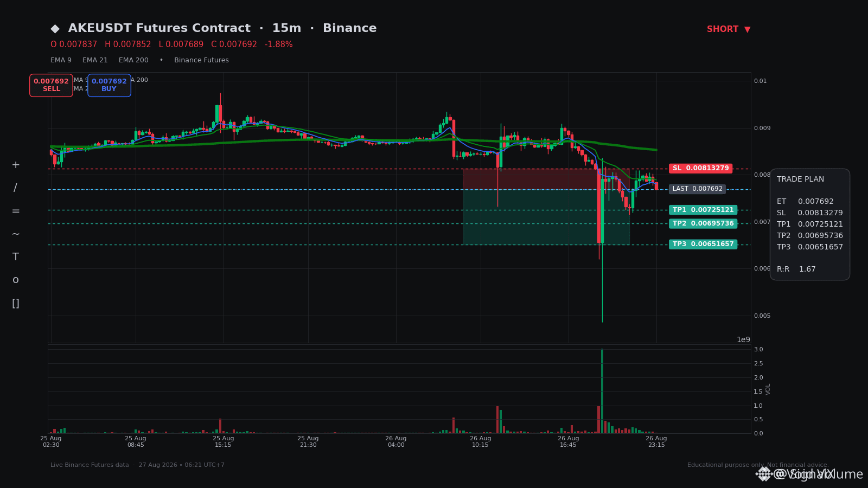868x488 pixels.
Task: Click the 26 Aug 10:15 time axis label
Action: [x=480, y=441]
